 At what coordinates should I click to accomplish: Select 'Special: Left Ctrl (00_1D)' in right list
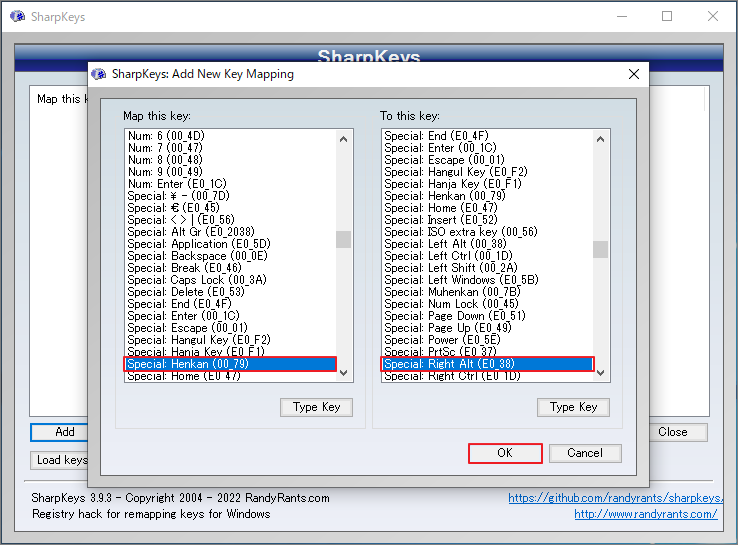point(487,256)
